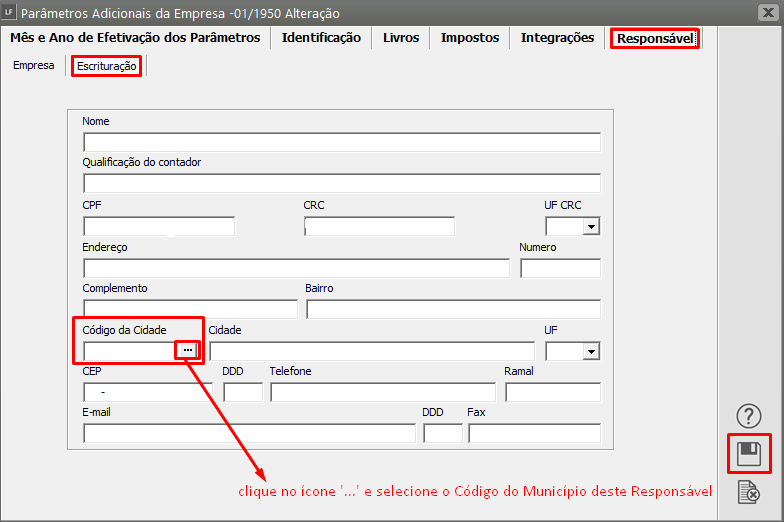Open the help question mark icon
The width and height of the screenshot is (784, 522).
[x=748, y=416]
